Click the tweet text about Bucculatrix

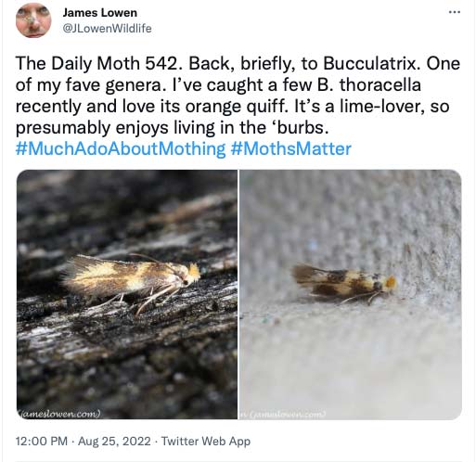238,96
